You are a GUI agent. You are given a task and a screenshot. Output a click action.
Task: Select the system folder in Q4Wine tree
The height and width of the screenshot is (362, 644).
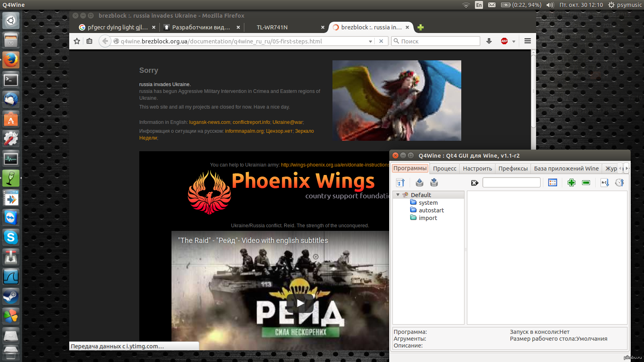(x=428, y=203)
